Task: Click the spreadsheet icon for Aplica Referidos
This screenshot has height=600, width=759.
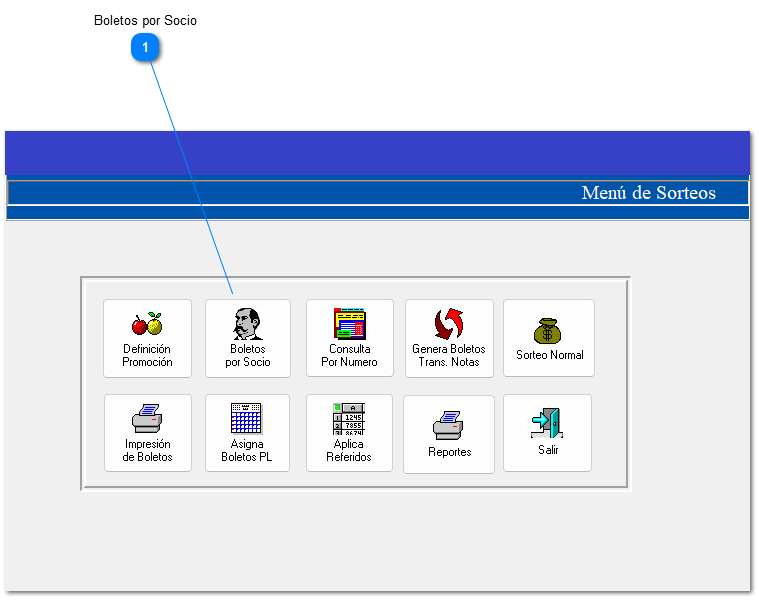Action: pyautogui.click(x=349, y=419)
